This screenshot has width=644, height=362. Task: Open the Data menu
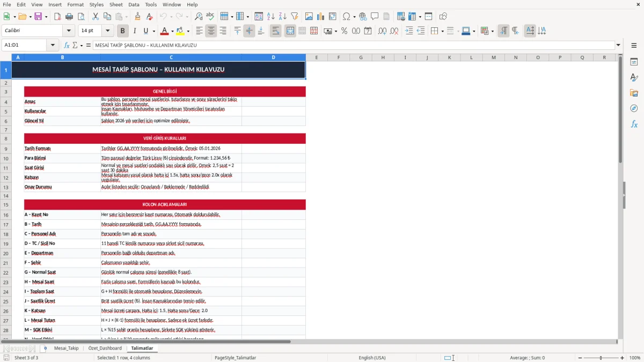click(134, 4)
